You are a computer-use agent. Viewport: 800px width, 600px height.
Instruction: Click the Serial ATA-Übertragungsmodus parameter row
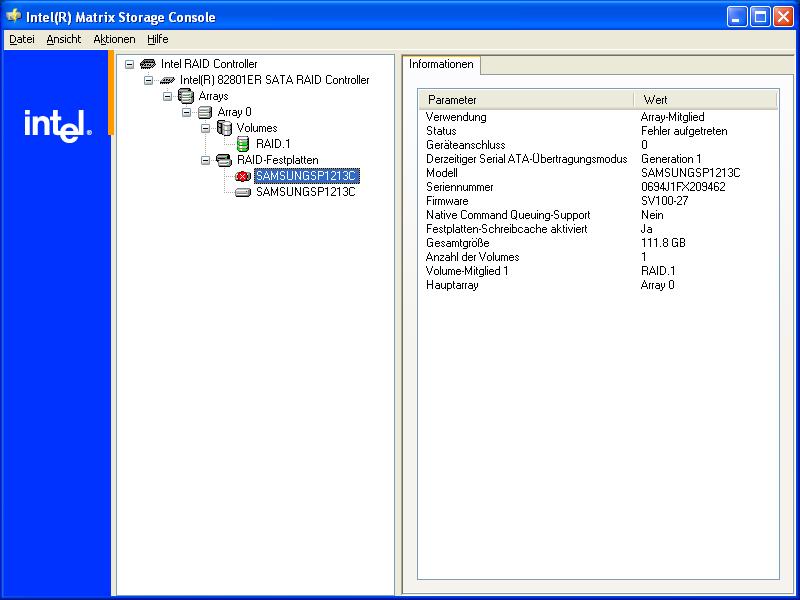coord(598,159)
